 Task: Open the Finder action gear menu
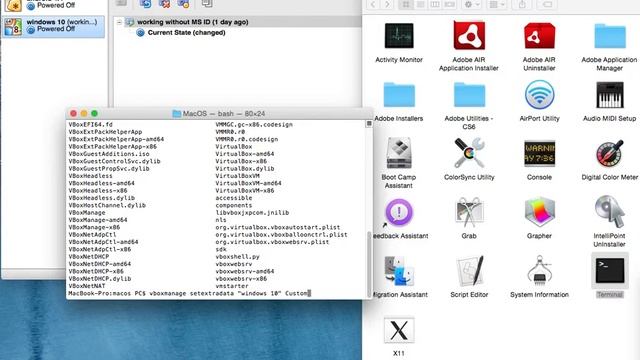coord(471,4)
